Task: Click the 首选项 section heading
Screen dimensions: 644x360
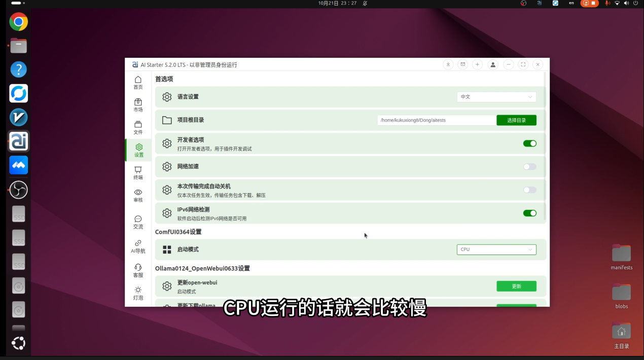Action: 164,80
